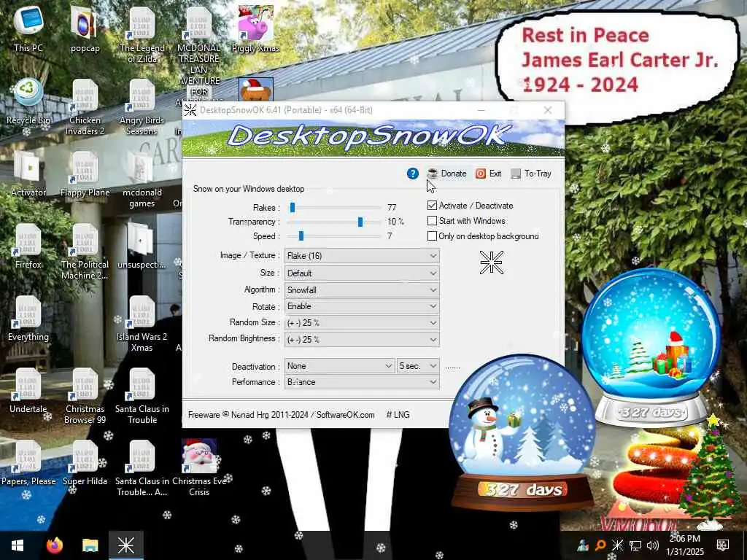Click the Speed slider handle
This screenshot has height=560, width=747.
point(301,236)
